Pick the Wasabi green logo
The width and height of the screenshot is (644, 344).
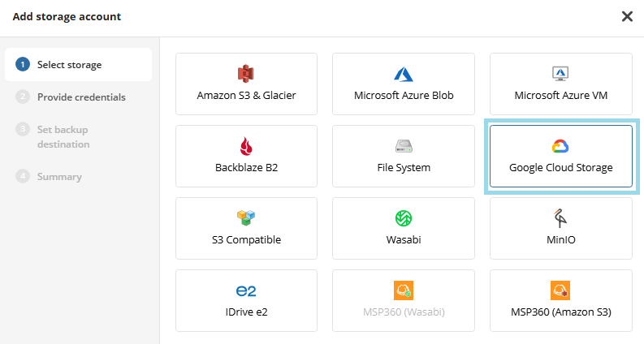[x=404, y=218]
